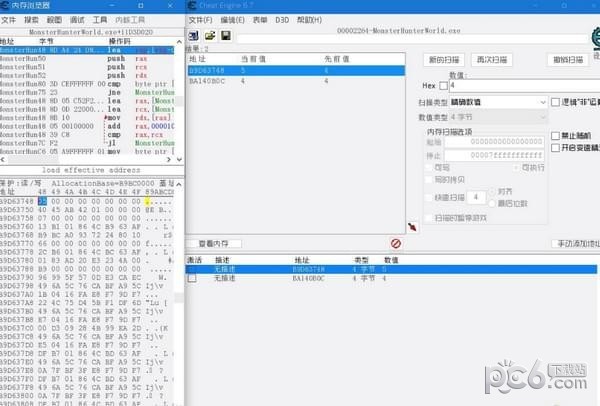Click the stop address field 00007fffffffffff

point(494,155)
